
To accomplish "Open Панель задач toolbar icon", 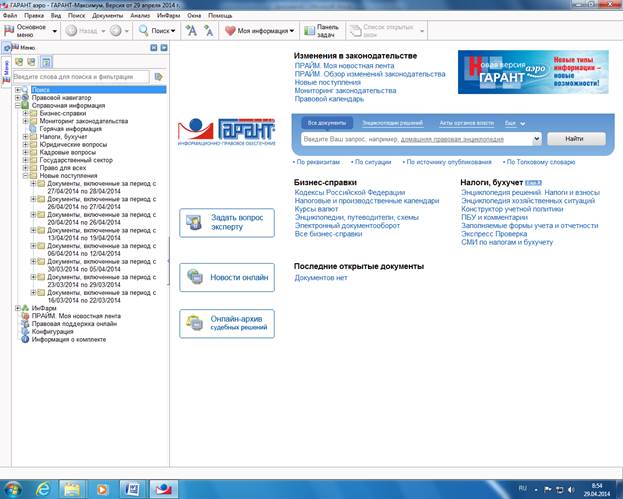I will (309, 31).
